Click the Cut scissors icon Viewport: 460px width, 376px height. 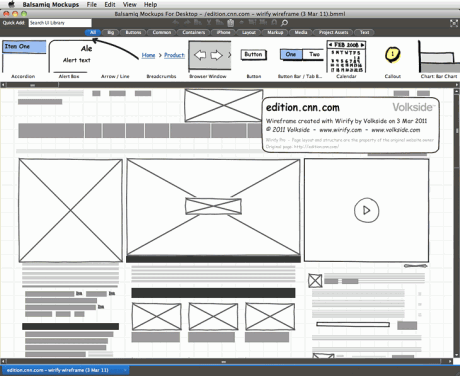209,23
